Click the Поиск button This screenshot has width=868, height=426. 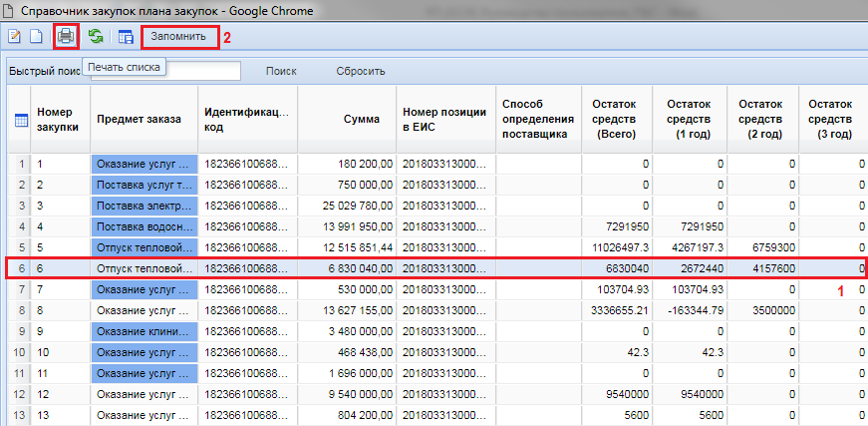coord(281,71)
